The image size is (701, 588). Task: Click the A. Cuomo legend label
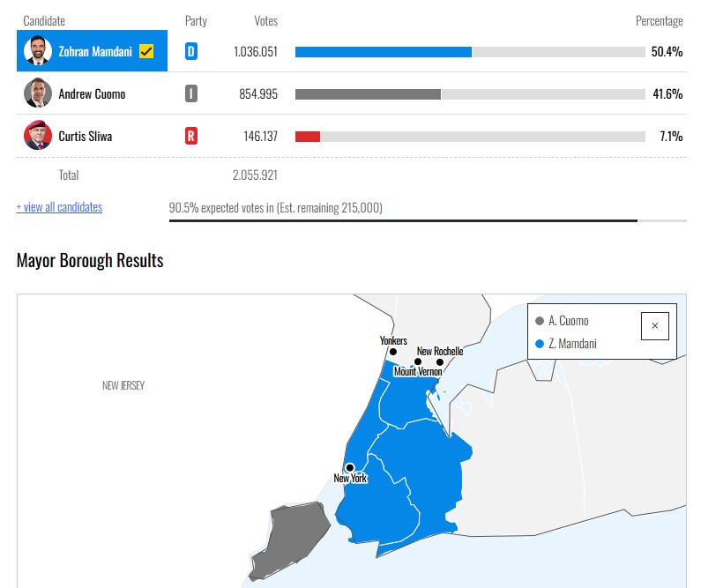pyautogui.click(x=569, y=321)
